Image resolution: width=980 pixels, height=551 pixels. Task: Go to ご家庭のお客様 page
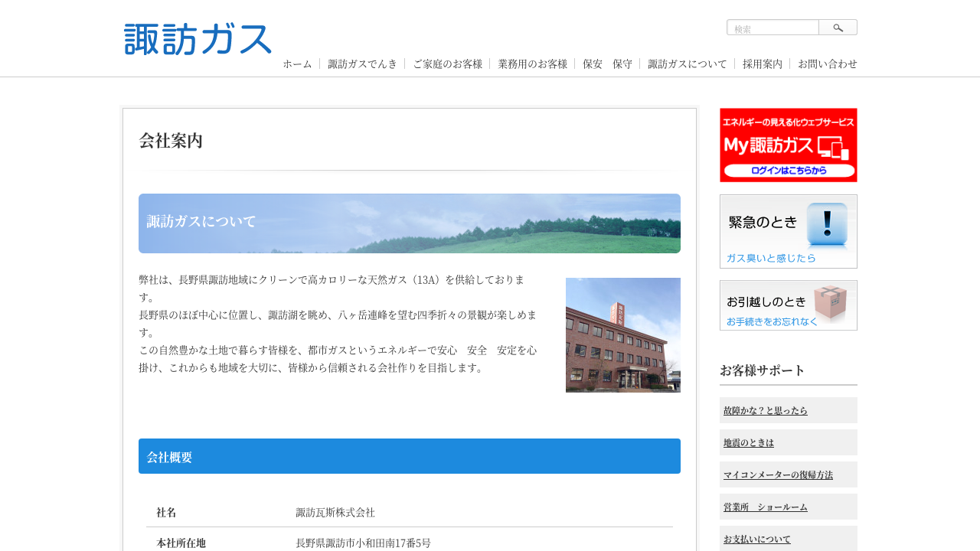click(447, 64)
